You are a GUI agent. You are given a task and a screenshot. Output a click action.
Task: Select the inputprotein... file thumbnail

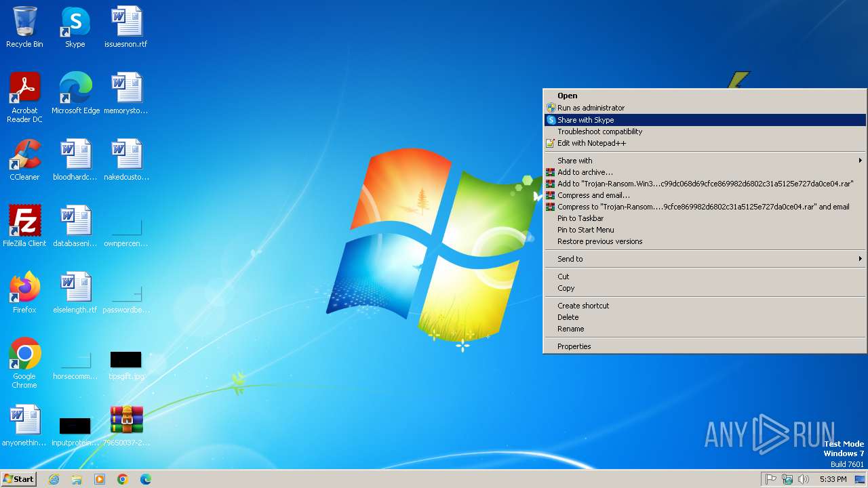coord(75,426)
